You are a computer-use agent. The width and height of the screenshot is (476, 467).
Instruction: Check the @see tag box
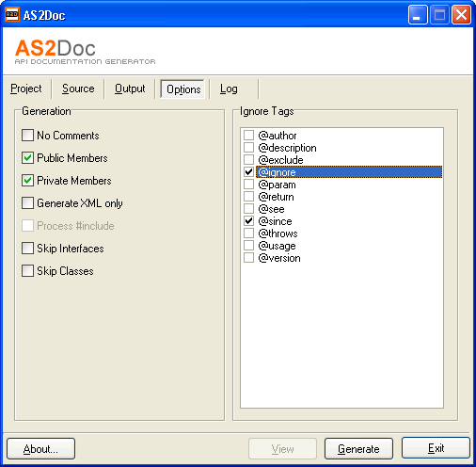(248, 209)
